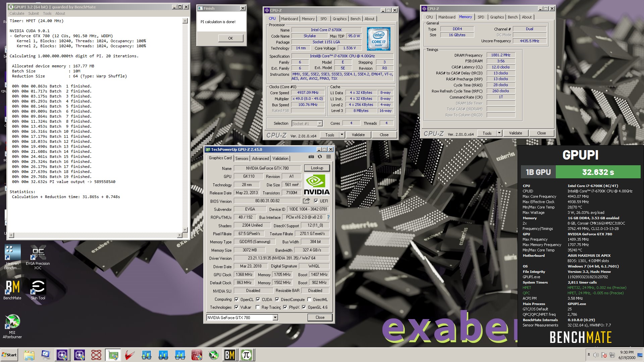Open MSI Afterburner desktop shortcut
644x362 pixels.
tap(12, 327)
